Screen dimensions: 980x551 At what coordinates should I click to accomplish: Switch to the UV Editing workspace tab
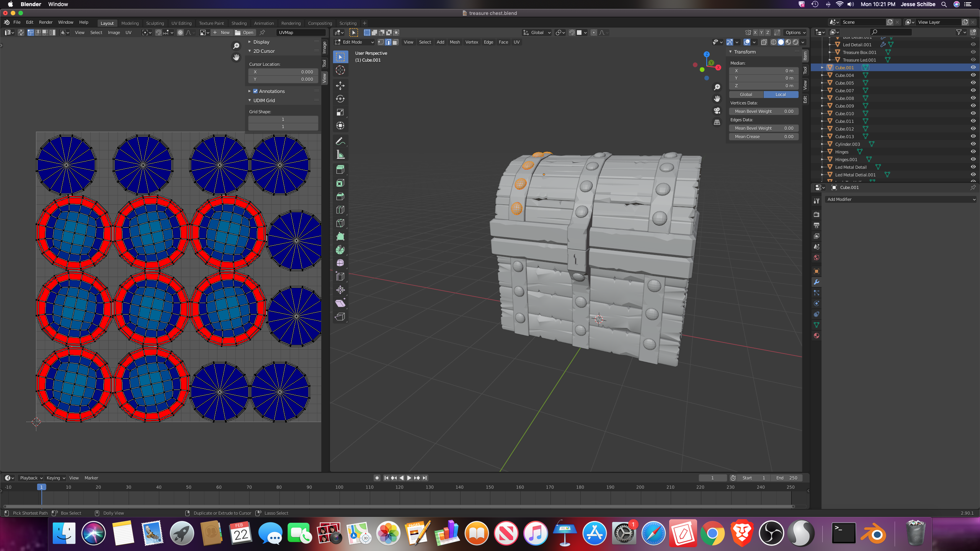[x=181, y=23]
